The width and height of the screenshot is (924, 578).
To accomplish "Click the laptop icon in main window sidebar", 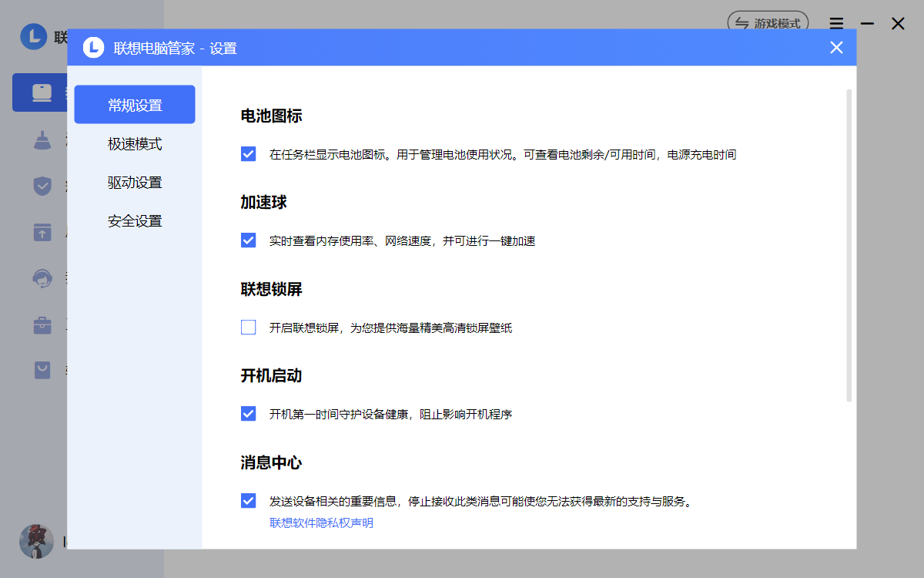I will pyautogui.click(x=42, y=93).
